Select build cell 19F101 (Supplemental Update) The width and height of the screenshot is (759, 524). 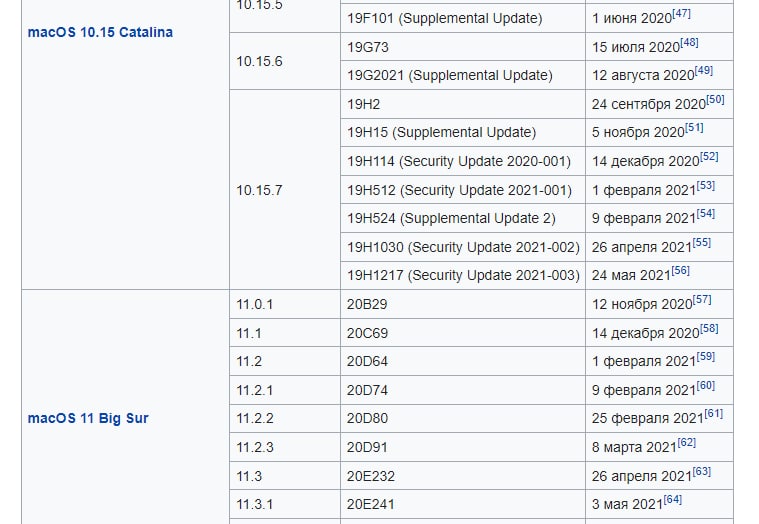463,18
